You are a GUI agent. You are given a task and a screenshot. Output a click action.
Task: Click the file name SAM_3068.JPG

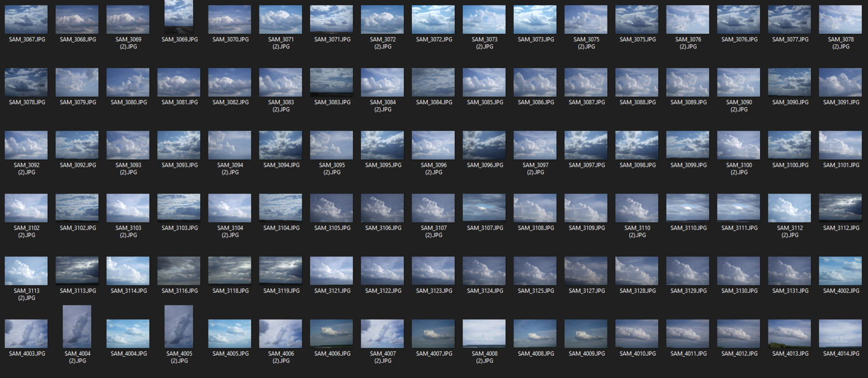[x=78, y=40]
